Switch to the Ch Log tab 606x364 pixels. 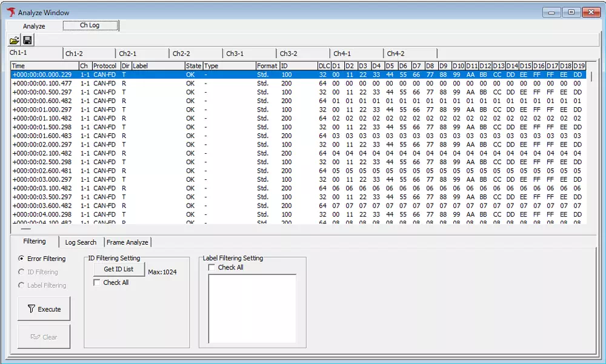coord(90,26)
